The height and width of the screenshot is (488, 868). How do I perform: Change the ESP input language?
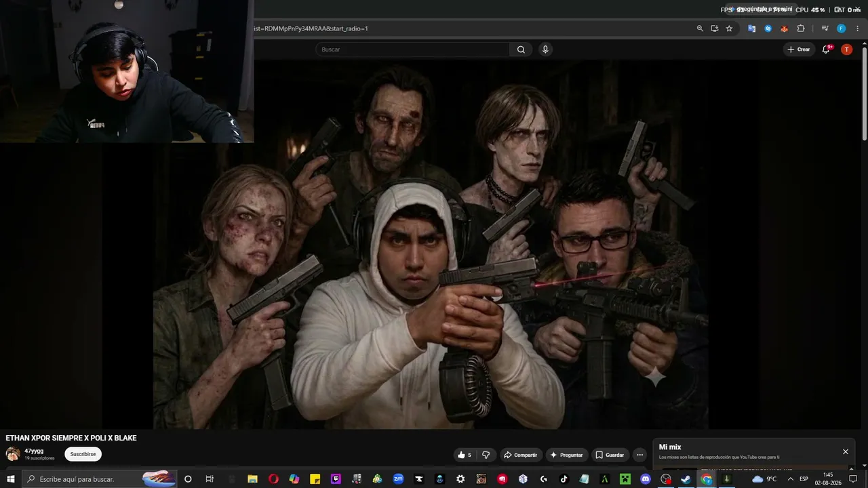(804, 479)
